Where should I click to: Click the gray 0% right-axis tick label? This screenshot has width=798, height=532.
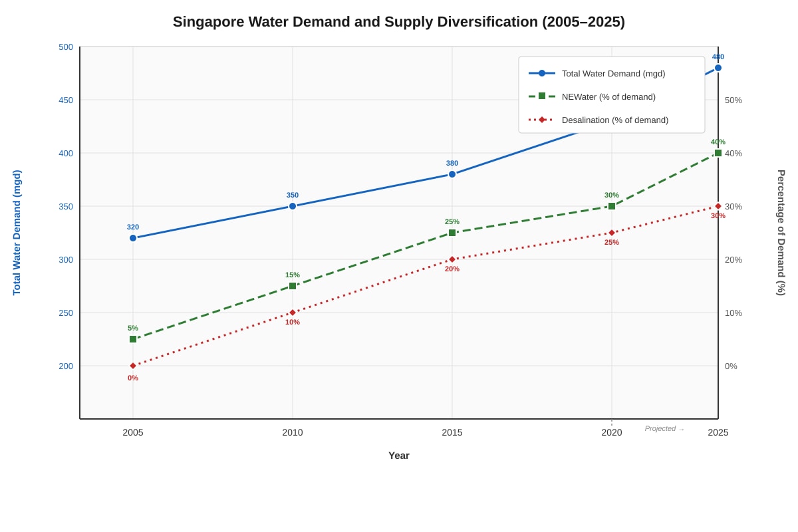click(x=731, y=366)
